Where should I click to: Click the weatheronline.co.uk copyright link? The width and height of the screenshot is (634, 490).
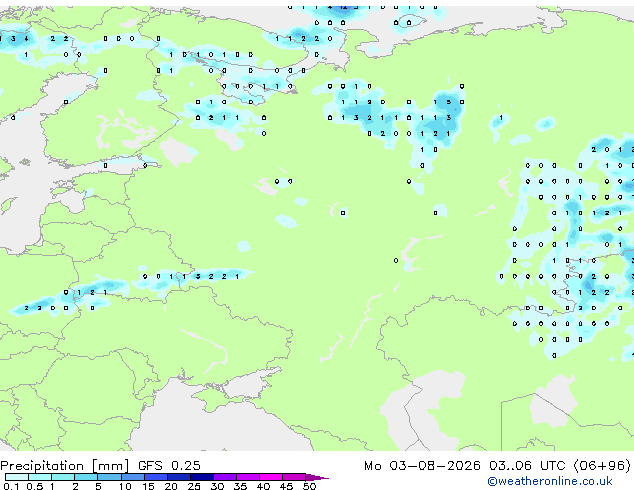pyautogui.click(x=550, y=481)
